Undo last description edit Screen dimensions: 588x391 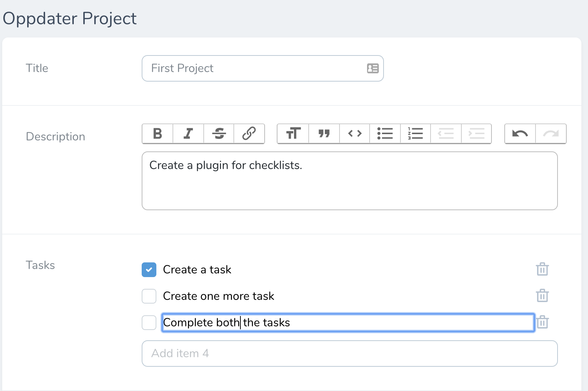(x=520, y=134)
